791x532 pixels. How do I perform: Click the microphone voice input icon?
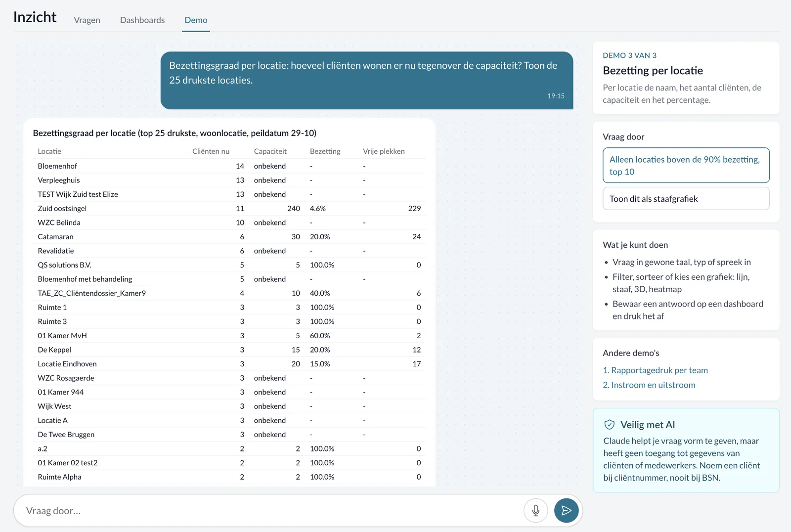click(x=536, y=511)
